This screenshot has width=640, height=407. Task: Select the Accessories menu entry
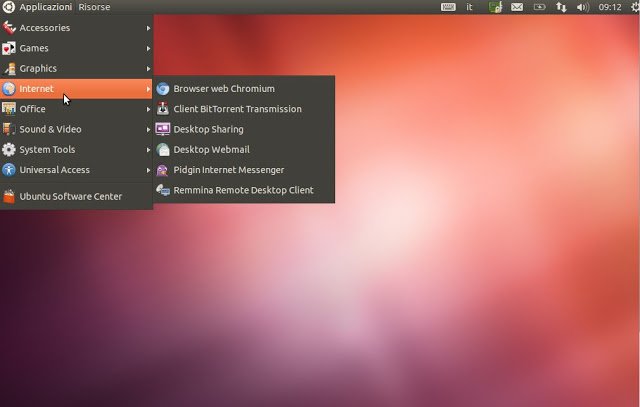click(x=76, y=28)
